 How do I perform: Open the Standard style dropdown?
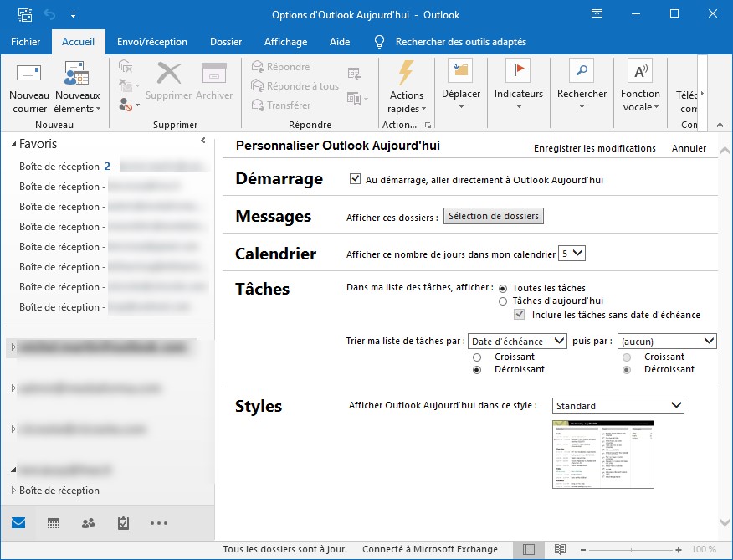[618, 406]
